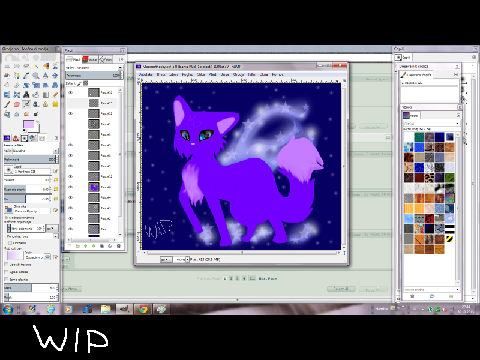The height and width of the screenshot is (360, 480).
Task: Open tab configure menu of tool options dock
Action: pos(56,138)
